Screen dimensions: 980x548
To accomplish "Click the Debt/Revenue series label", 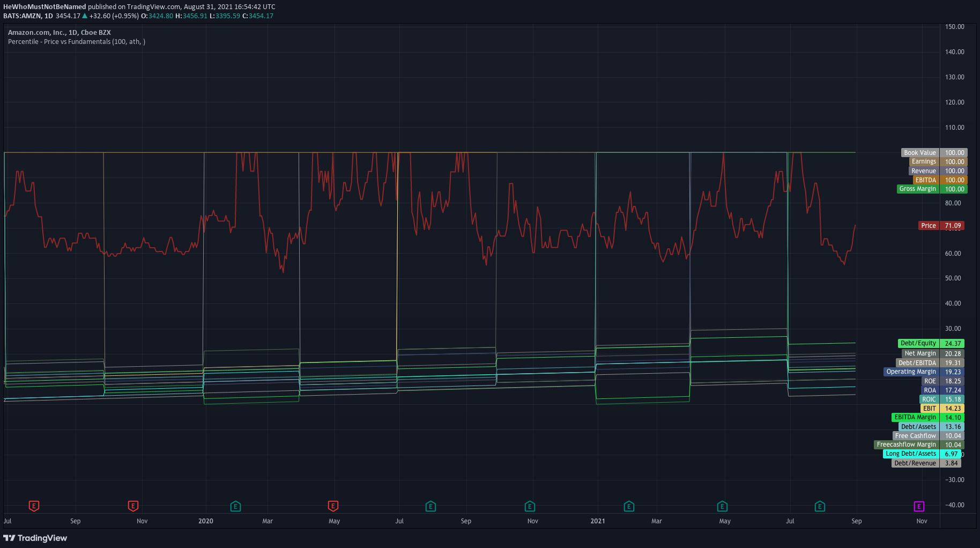I will coord(915,463).
